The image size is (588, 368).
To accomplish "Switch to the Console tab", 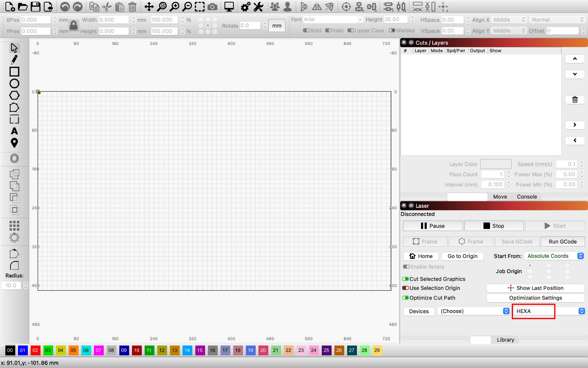I will [x=527, y=197].
